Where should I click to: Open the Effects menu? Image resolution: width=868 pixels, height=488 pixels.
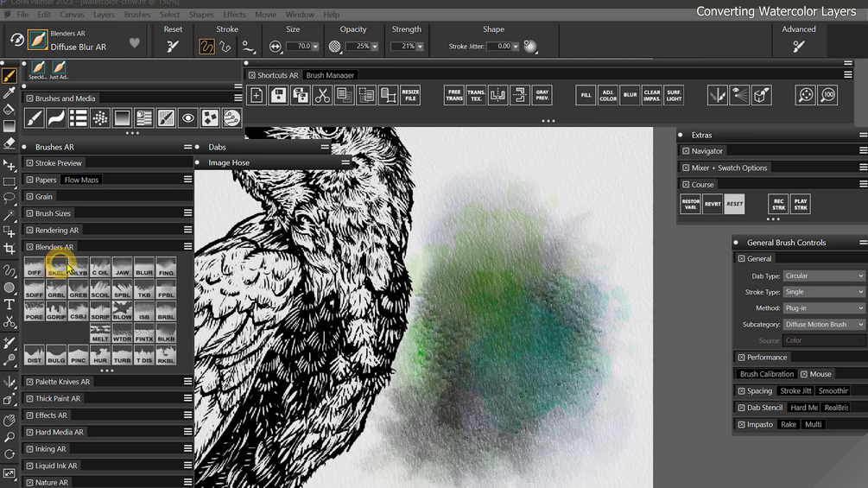[x=234, y=15]
